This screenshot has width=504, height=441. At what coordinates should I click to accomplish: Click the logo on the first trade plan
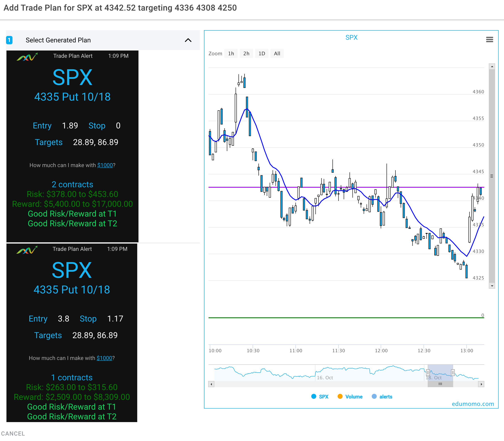pyautogui.click(x=27, y=57)
